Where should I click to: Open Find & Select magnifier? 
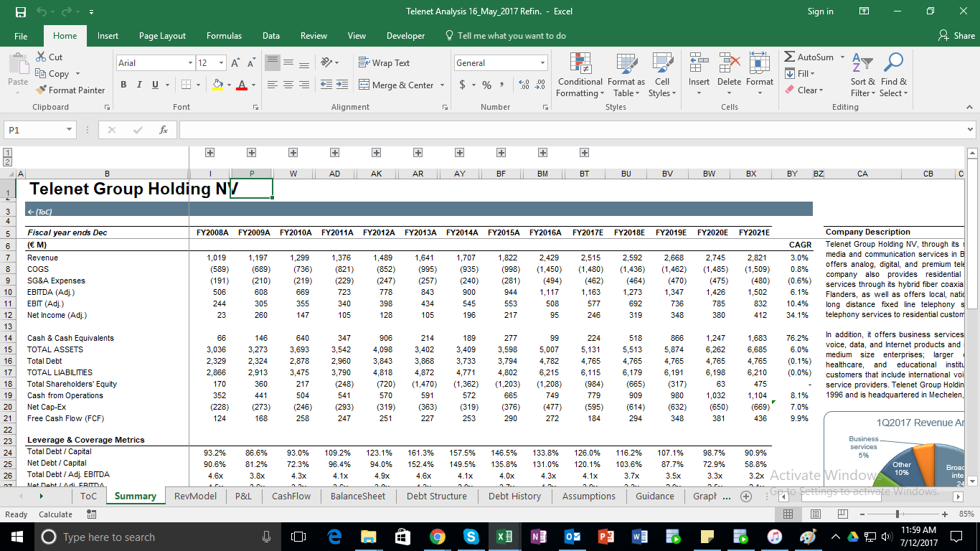click(894, 63)
